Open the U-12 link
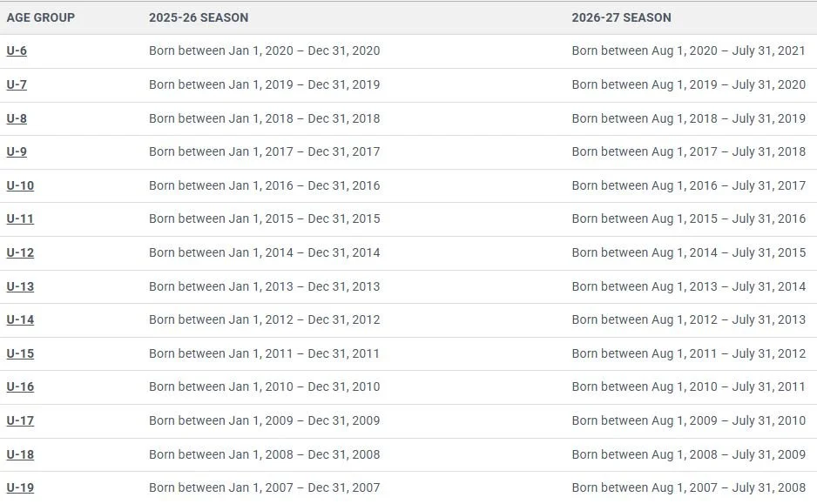Image resolution: width=817 pixels, height=504 pixels. tap(20, 252)
